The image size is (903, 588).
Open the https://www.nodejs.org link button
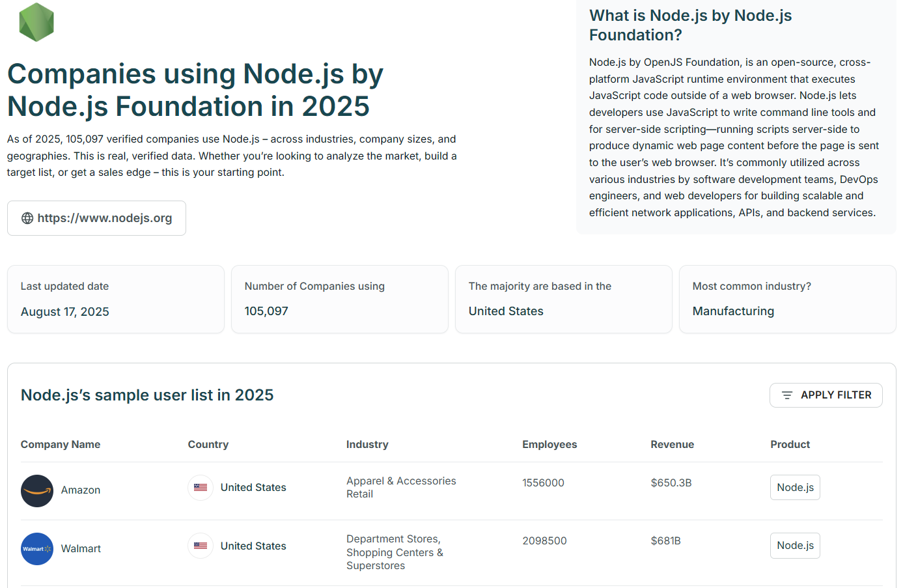pyautogui.click(x=96, y=218)
